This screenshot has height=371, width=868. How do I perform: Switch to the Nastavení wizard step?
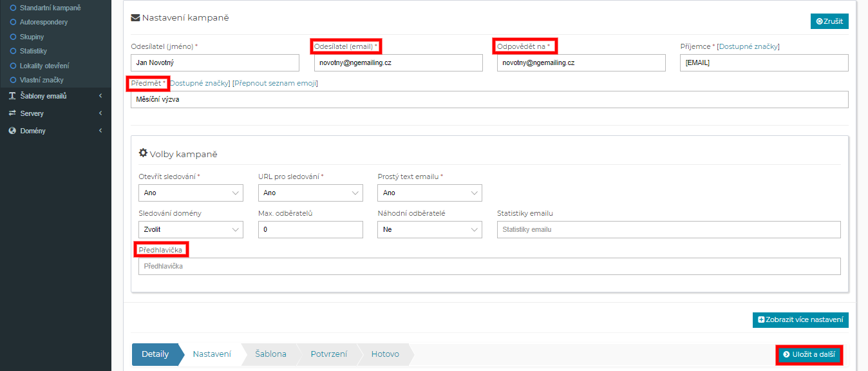click(x=212, y=354)
